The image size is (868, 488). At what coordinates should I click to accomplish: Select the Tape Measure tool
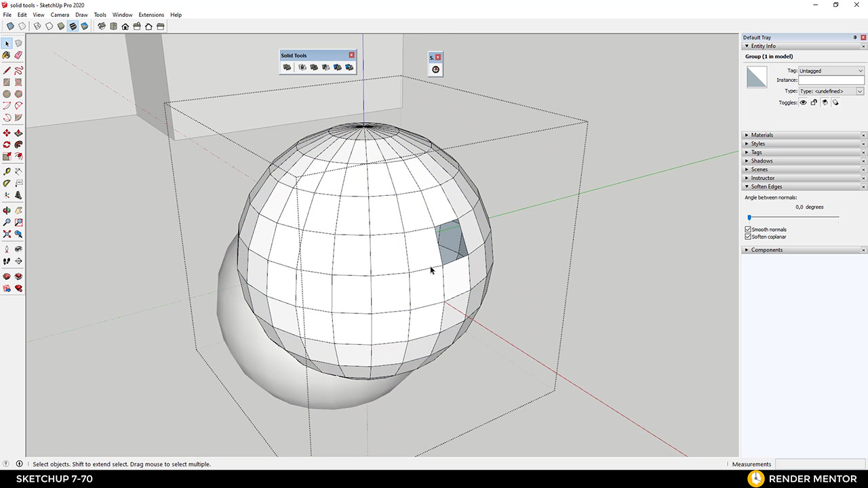7,171
